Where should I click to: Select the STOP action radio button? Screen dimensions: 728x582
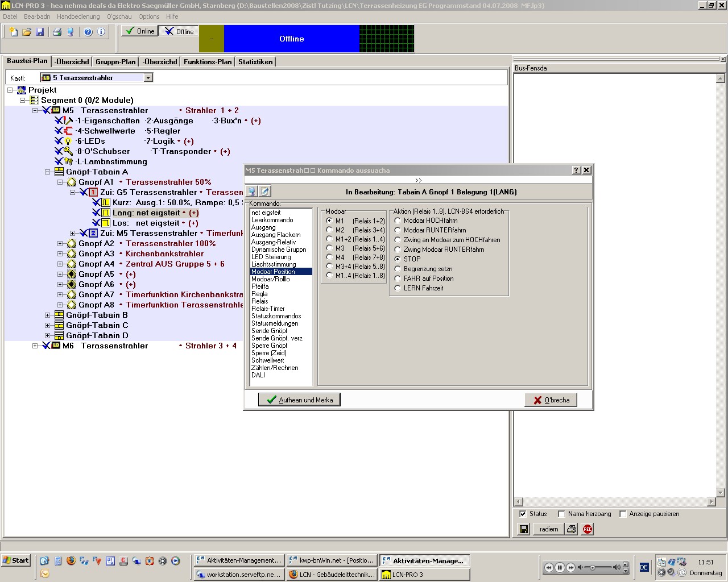[398, 259]
